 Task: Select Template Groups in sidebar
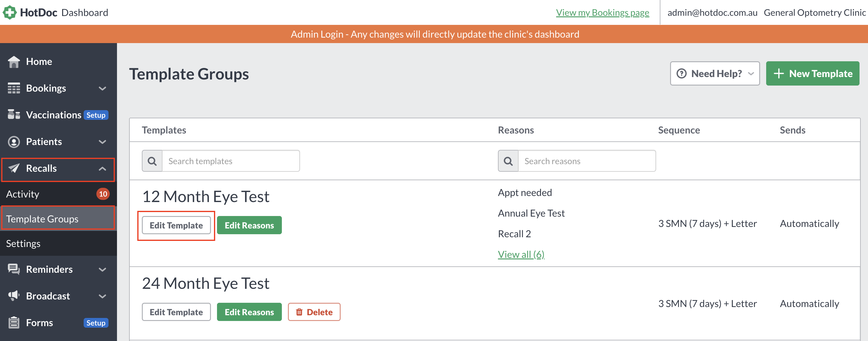[58, 218]
